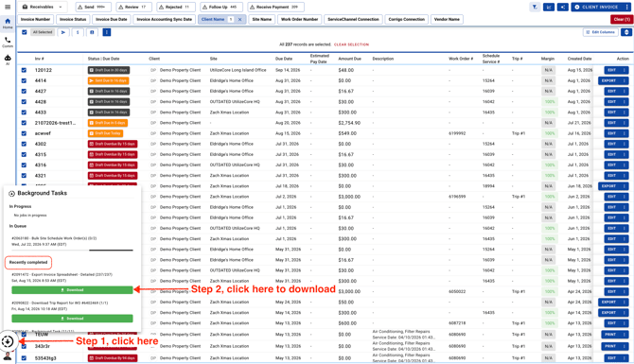Screen dimensions: 634x364
Task: Open the Background Tasks circular download icon
Action: 8,341
